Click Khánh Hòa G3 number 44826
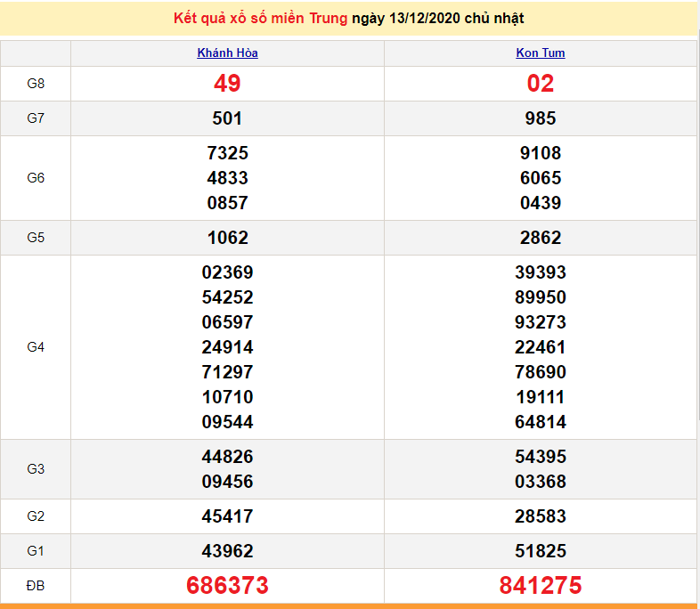Image resolution: width=700 pixels, height=609 pixels. coord(227,457)
